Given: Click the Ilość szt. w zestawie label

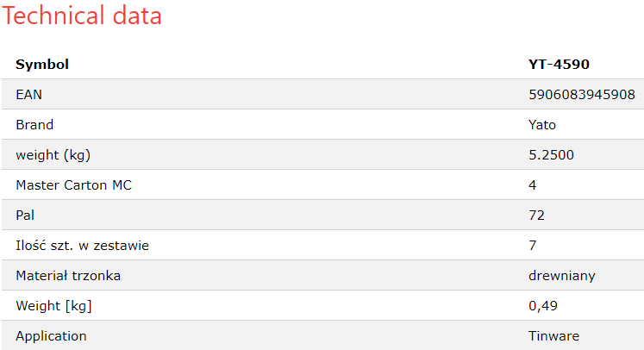Looking at the screenshot, I should [x=82, y=245].
